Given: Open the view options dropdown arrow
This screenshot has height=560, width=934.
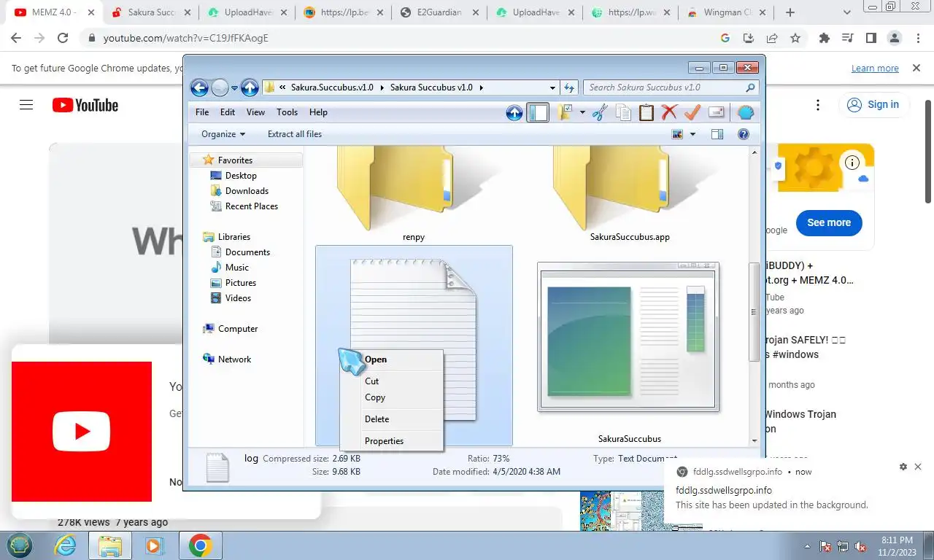Looking at the screenshot, I should point(692,134).
